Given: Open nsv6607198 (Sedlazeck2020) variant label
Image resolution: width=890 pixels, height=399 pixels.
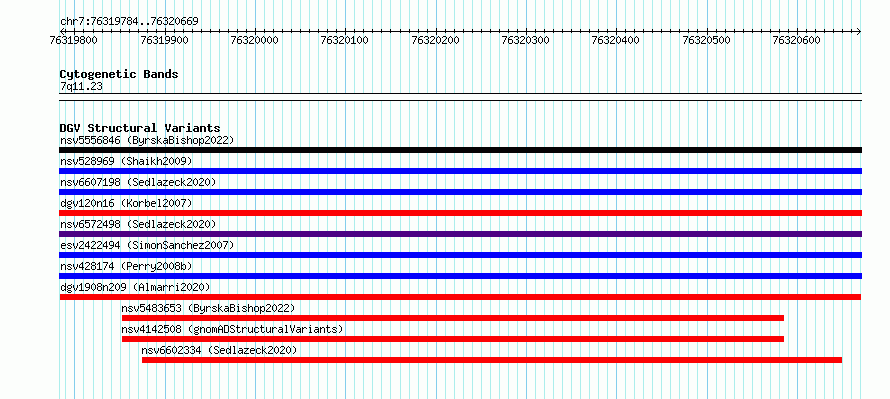Looking at the screenshot, I should [x=138, y=182].
